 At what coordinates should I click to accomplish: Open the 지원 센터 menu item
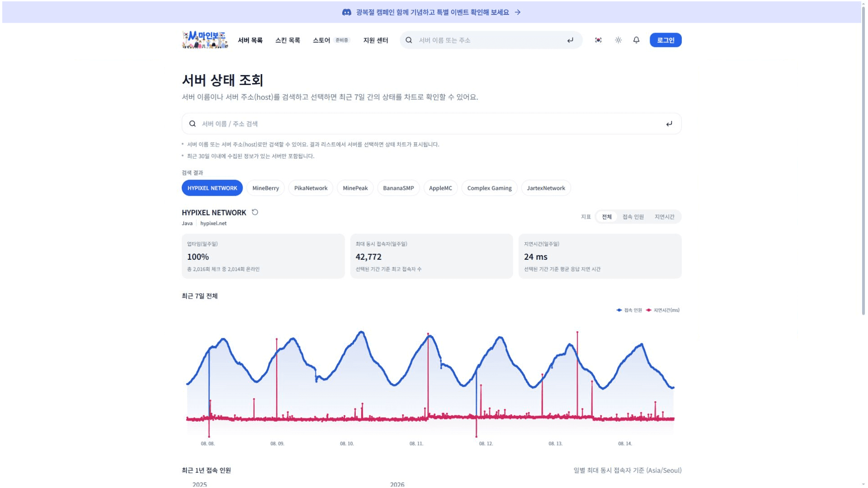375,40
